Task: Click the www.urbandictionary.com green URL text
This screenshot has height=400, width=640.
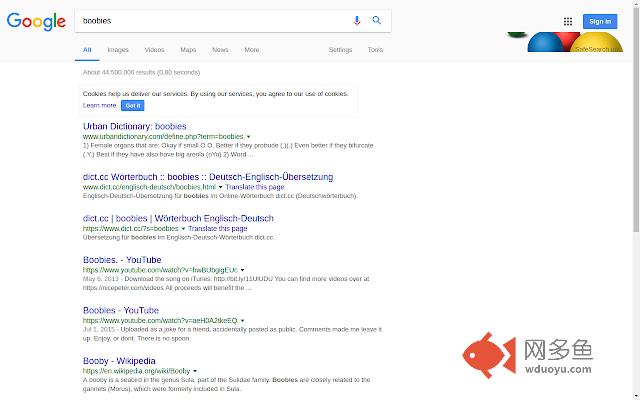Action: coord(163,136)
